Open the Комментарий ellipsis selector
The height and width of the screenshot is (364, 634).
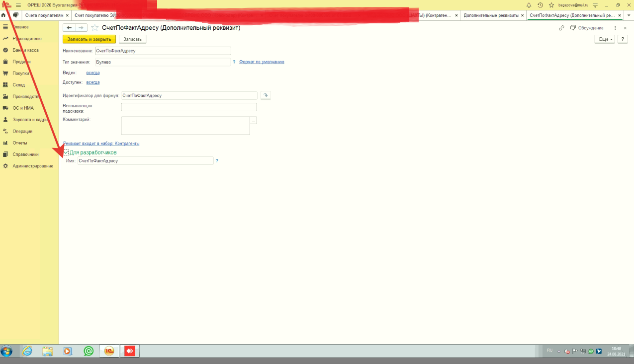coord(254,121)
